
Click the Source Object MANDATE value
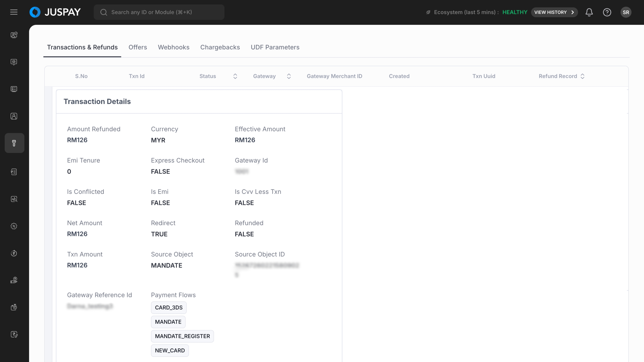pyautogui.click(x=167, y=265)
